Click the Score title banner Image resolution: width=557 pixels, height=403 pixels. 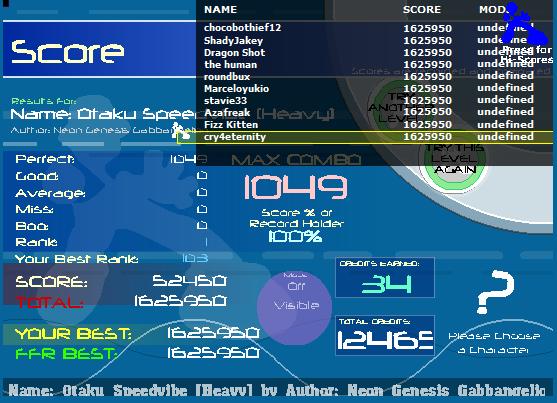(x=99, y=50)
